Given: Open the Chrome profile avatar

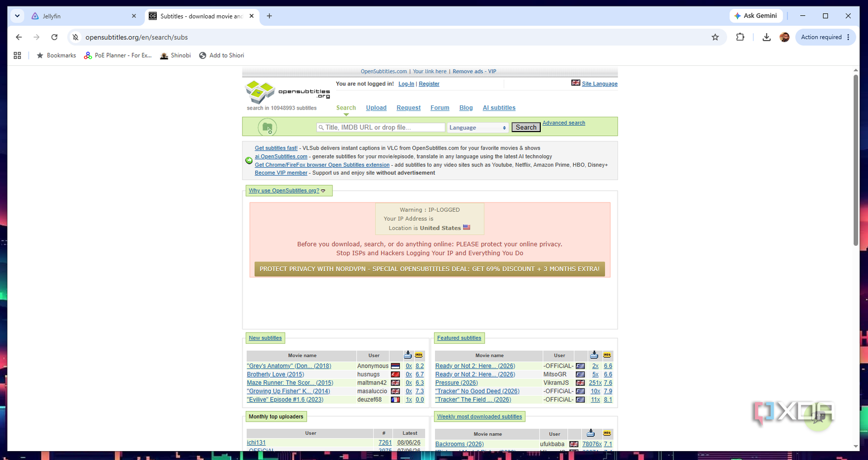Looking at the screenshot, I should [784, 37].
